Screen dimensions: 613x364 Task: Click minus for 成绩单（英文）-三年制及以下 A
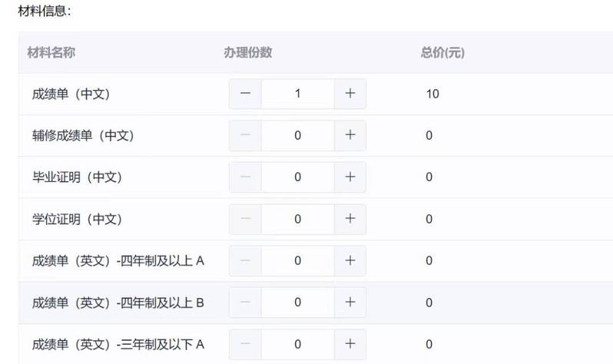point(245,344)
